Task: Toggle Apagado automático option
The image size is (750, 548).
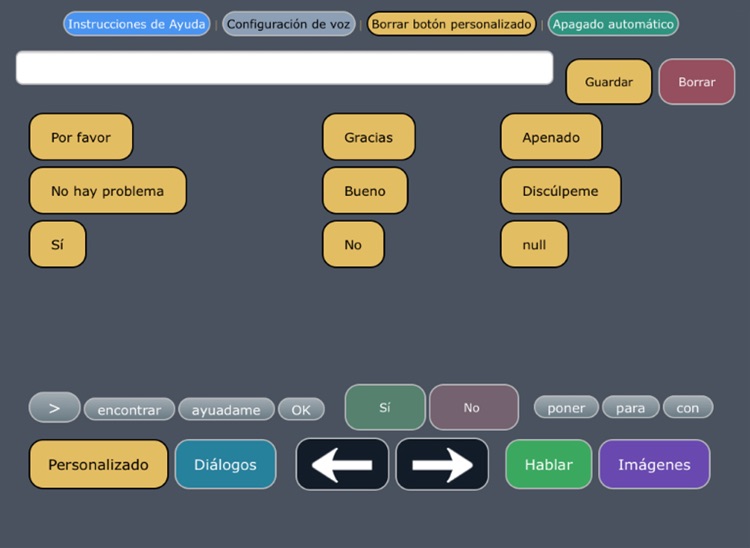Action: [x=613, y=24]
